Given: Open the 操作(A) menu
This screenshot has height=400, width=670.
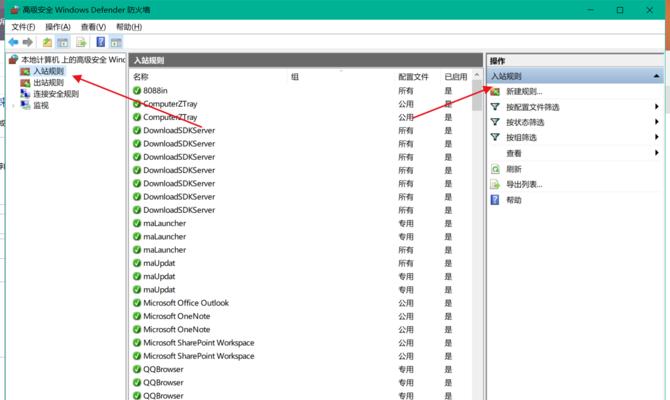Looking at the screenshot, I should pyautogui.click(x=58, y=27).
